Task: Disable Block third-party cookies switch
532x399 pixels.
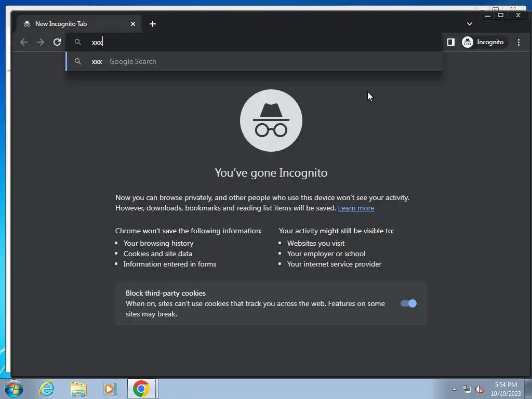Action: (408, 303)
